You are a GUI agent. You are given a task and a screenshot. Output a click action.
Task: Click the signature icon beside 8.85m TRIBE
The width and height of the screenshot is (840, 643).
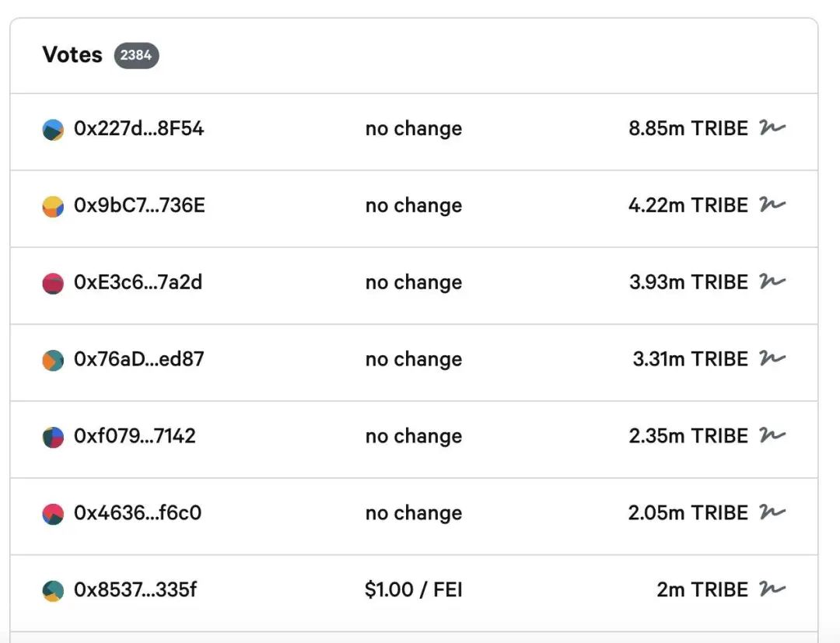[x=772, y=128]
